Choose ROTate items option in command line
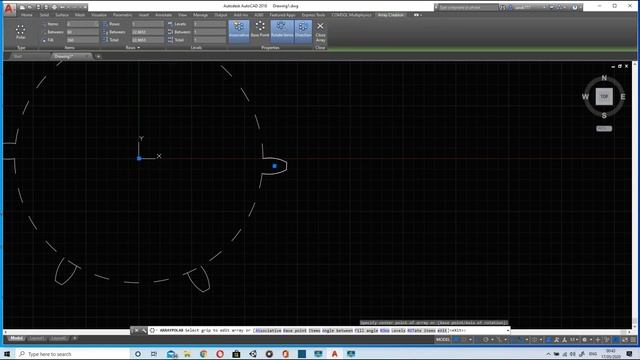Image resolution: width=640 pixels, height=360 pixels. pos(421,331)
